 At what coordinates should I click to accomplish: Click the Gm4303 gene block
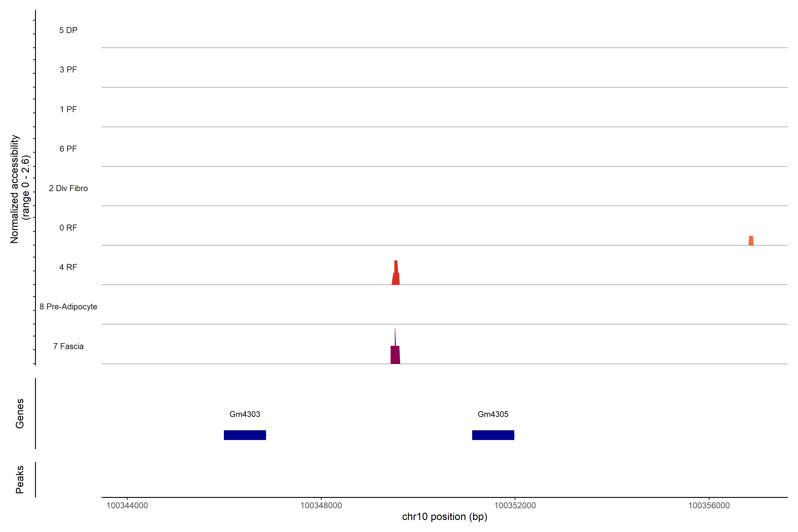[x=245, y=435]
